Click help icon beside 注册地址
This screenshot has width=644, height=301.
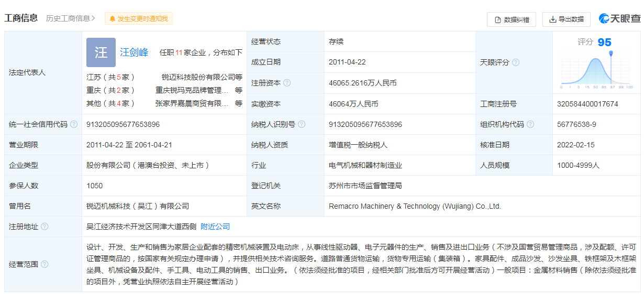[45, 227]
